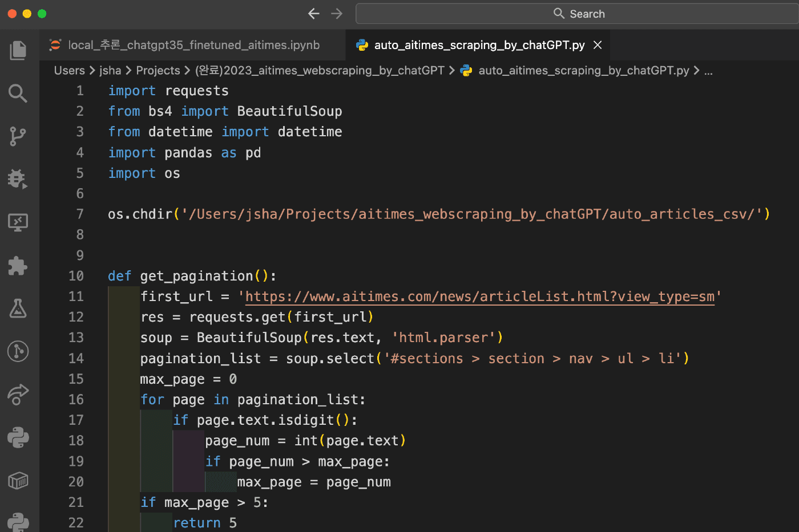Expand the breadcrumb ellipsis symbols

coord(708,71)
